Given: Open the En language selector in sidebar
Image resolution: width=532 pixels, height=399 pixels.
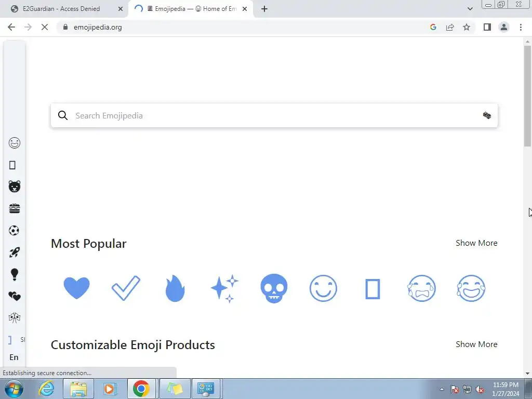Looking at the screenshot, I should point(14,357).
